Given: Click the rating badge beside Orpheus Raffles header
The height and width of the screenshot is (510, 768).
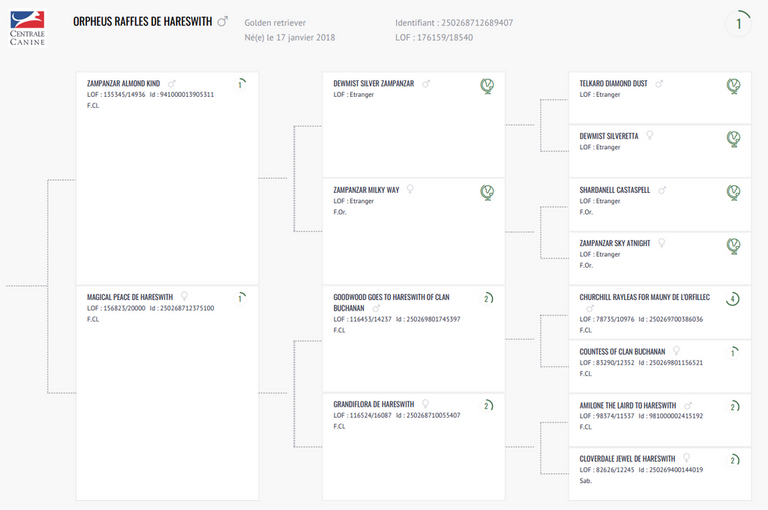Looking at the screenshot, I should (x=738, y=24).
